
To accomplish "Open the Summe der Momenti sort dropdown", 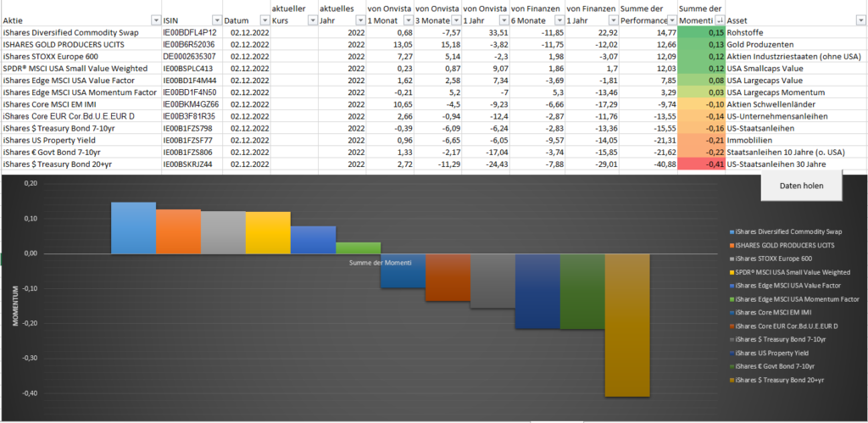I will pyautogui.click(x=720, y=20).
